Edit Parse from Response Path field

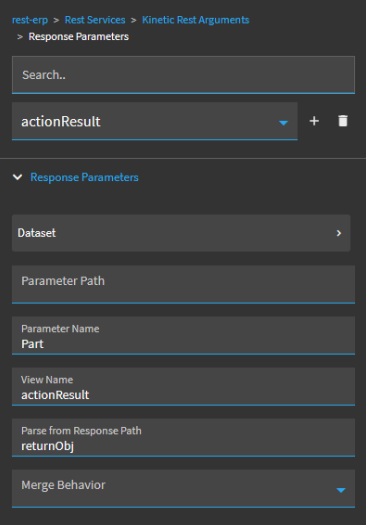(183, 437)
